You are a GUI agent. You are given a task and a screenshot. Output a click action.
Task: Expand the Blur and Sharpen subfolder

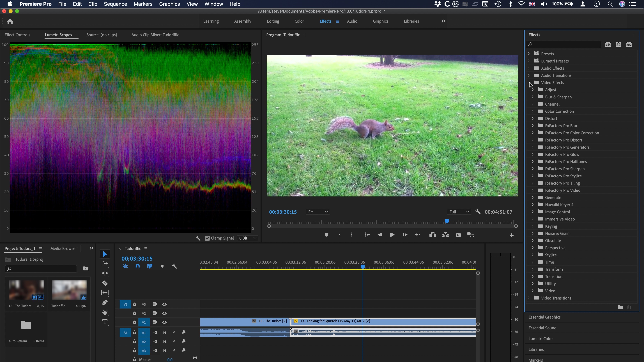(533, 97)
